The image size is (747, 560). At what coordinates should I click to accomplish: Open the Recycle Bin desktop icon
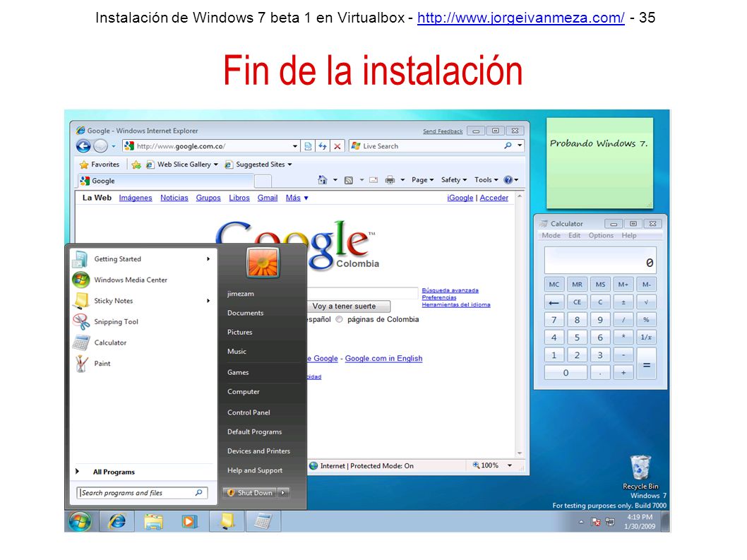(641, 472)
